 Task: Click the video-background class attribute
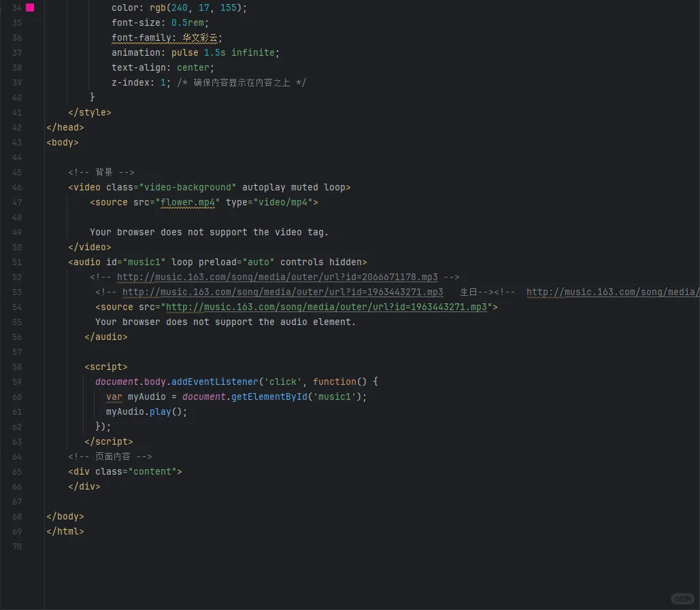pos(171,188)
